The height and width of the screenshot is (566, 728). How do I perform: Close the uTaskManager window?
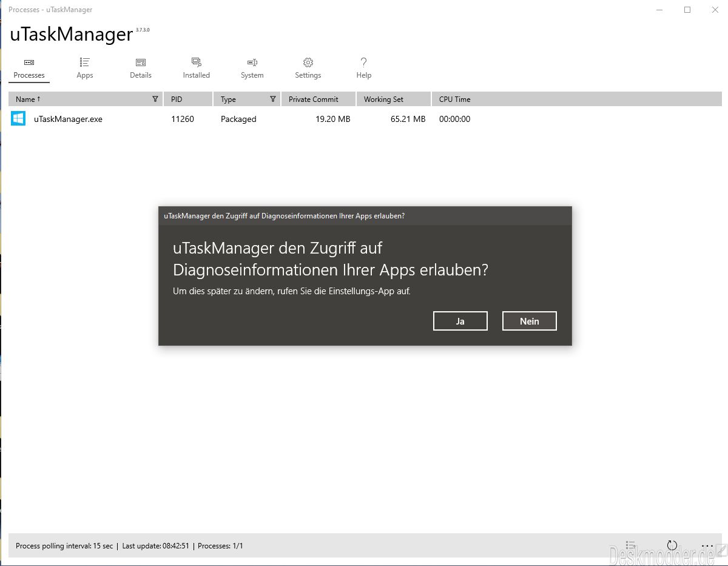pos(715,10)
